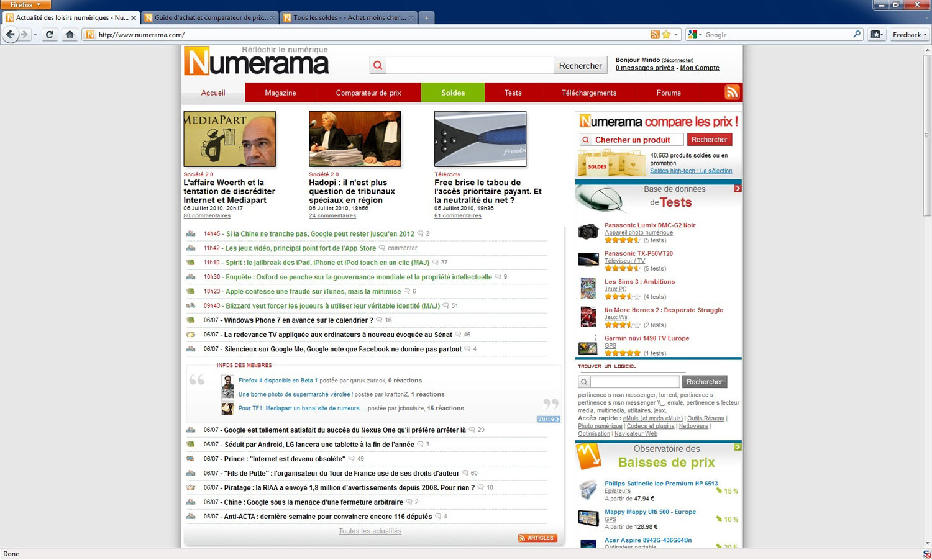Open the Garmin nüvi GPS thumbnail

588,346
